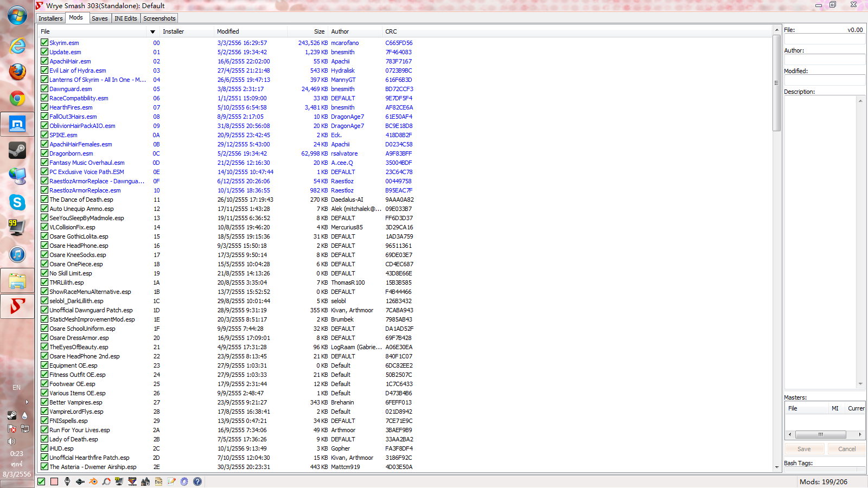868x488 pixels.
Task: Click the icon left of the Doc icon
Action: [x=145, y=481]
